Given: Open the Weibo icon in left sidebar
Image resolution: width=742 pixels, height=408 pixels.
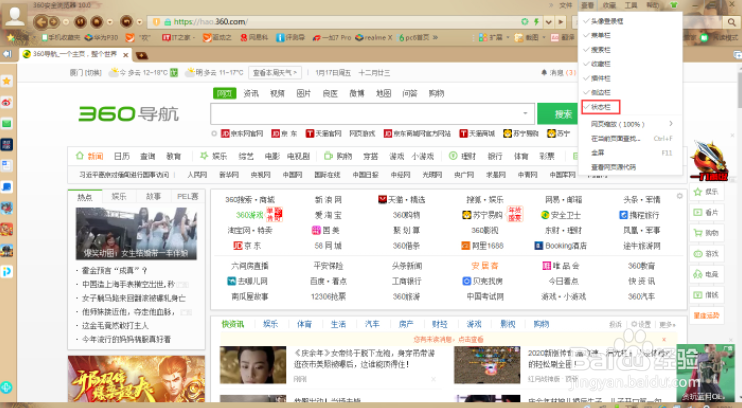Looking at the screenshot, I should tap(7, 102).
